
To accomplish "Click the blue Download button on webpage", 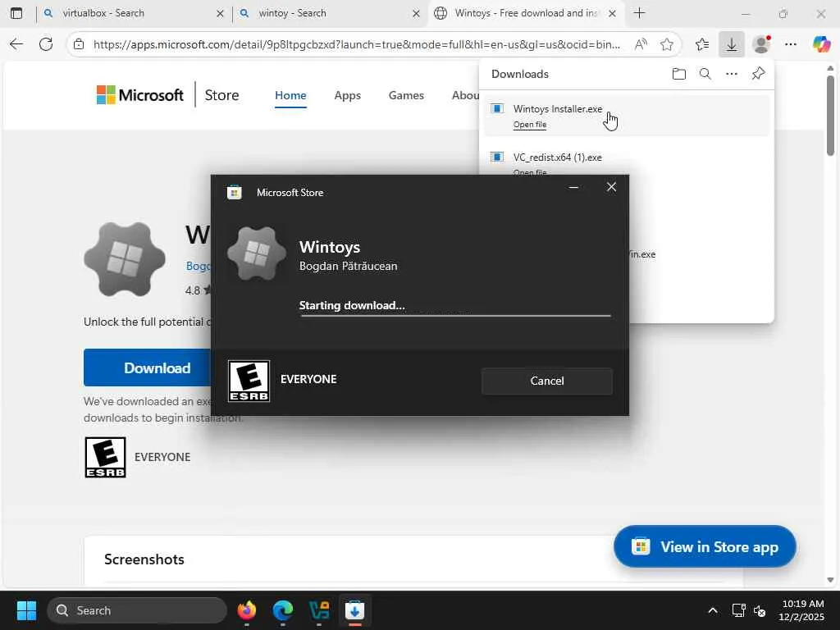I will (x=148, y=367).
